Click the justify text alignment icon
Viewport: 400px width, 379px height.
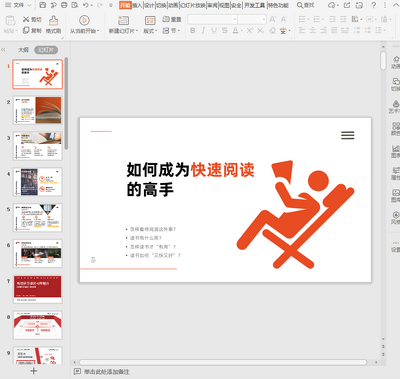pos(334,31)
